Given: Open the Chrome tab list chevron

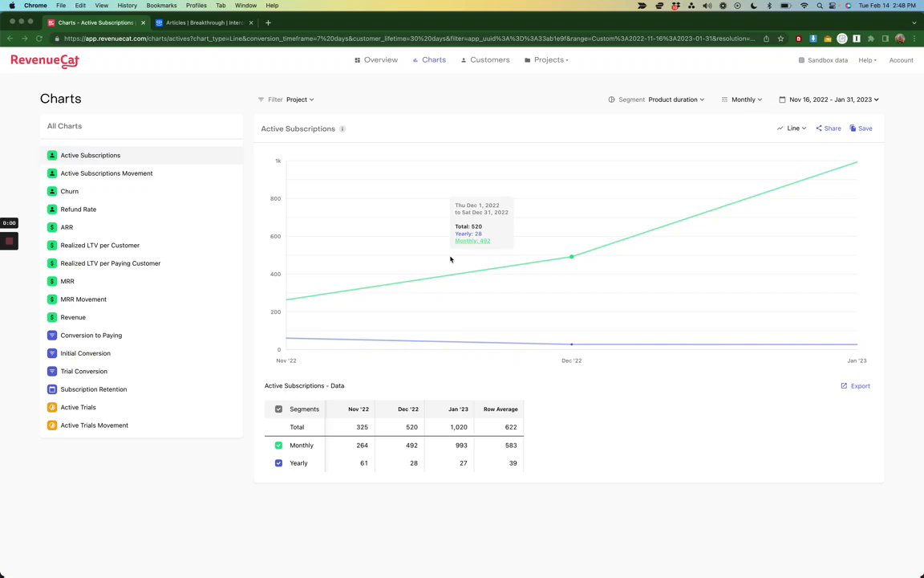Looking at the screenshot, I should click(x=914, y=22).
